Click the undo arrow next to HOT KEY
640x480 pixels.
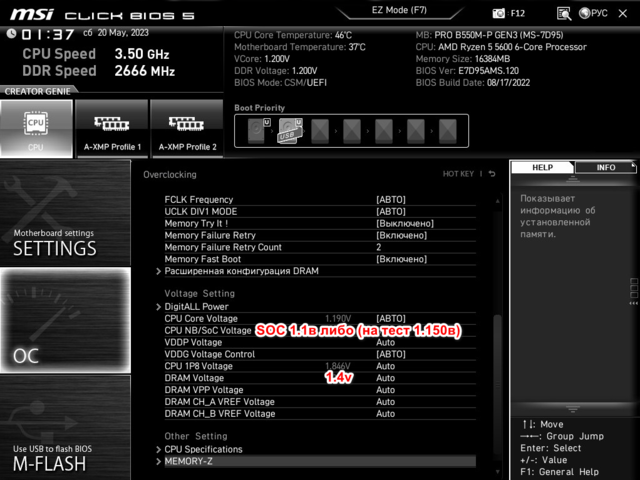point(492,174)
